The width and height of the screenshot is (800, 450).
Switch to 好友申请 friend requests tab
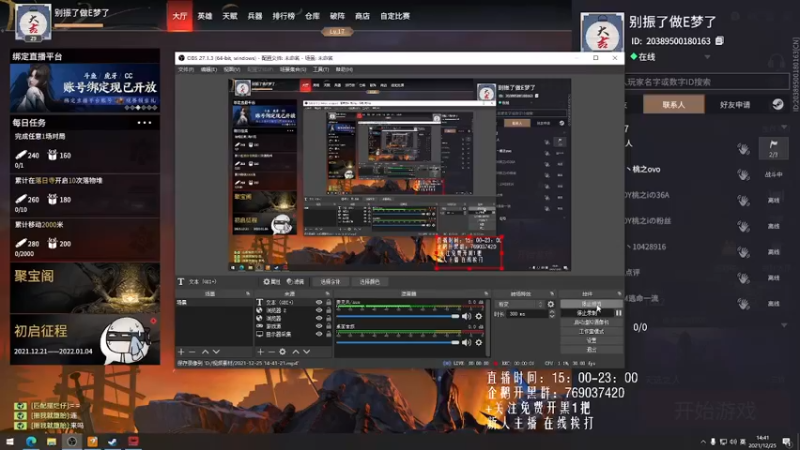(735, 105)
